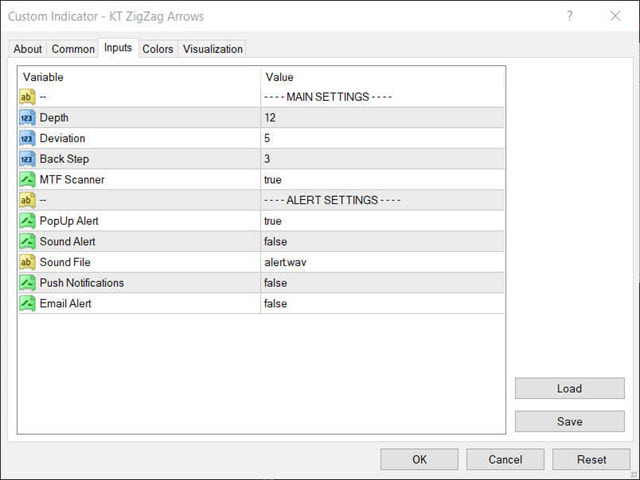The height and width of the screenshot is (480, 640).
Task: Click the string icon next to Sound File
Action: pyautogui.click(x=27, y=262)
